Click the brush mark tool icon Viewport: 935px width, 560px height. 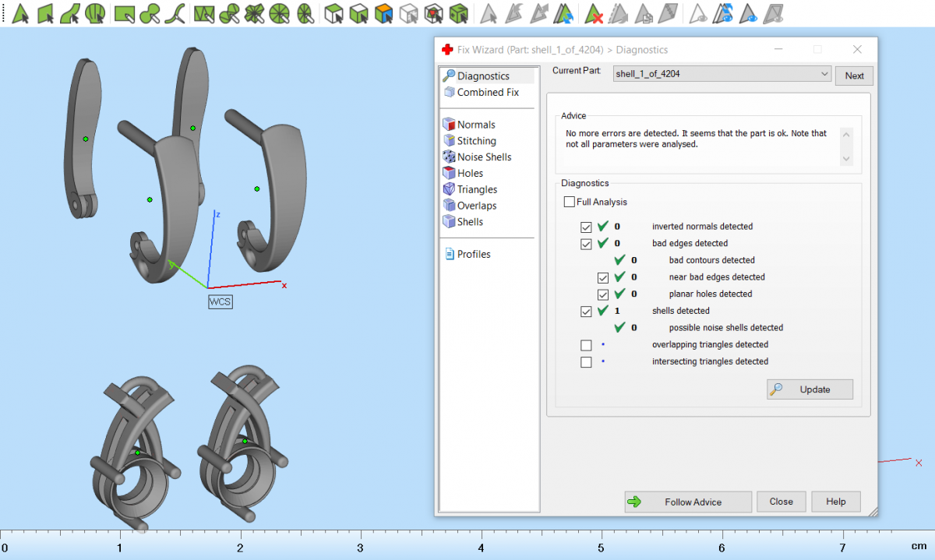coord(150,13)
